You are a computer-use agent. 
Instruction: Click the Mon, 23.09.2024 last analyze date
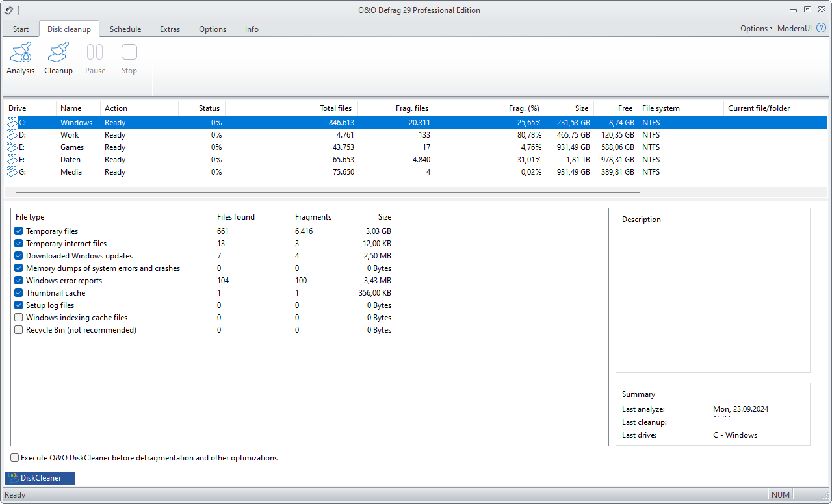click(x=741, y=409)
